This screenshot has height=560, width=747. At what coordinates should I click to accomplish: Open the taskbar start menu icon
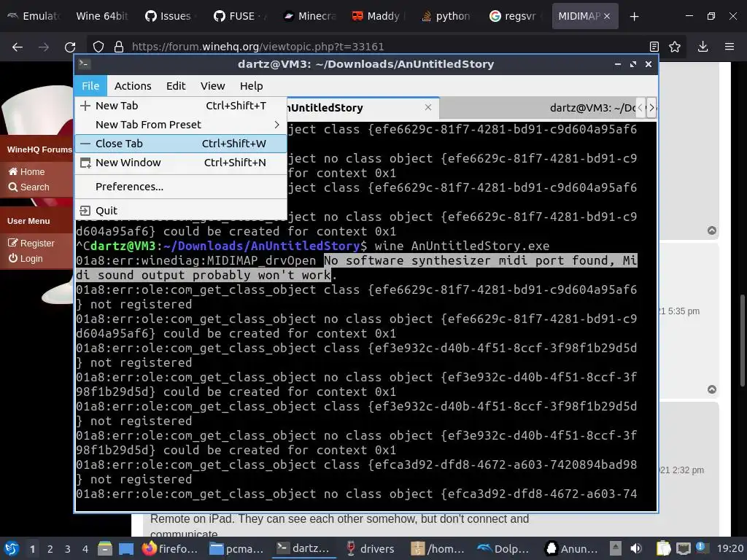(x=12, y=548)
